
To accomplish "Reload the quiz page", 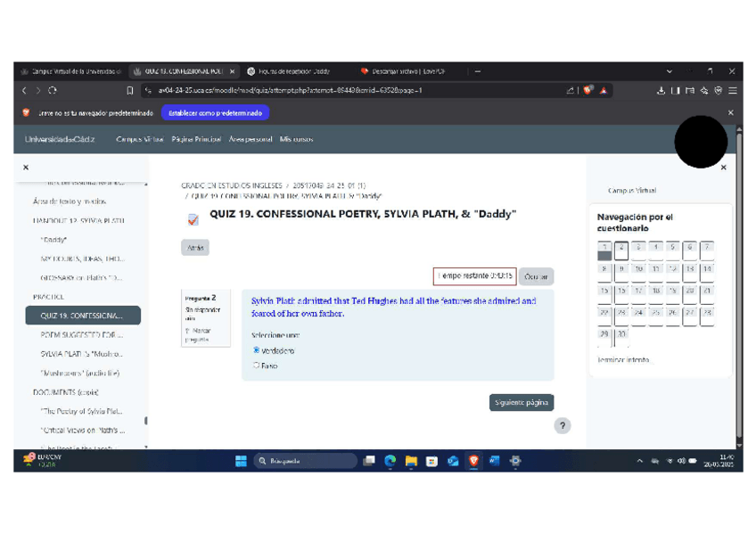I will [53, 90].
